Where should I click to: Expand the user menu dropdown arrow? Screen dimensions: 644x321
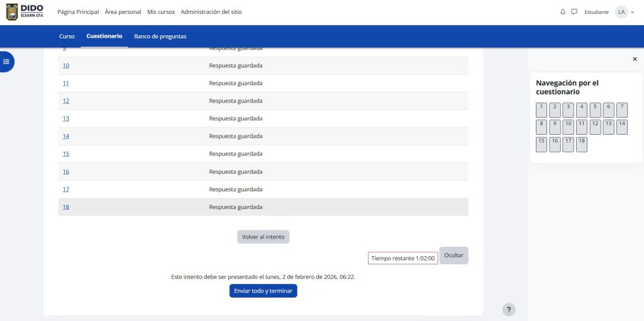[x=633, y=12]
